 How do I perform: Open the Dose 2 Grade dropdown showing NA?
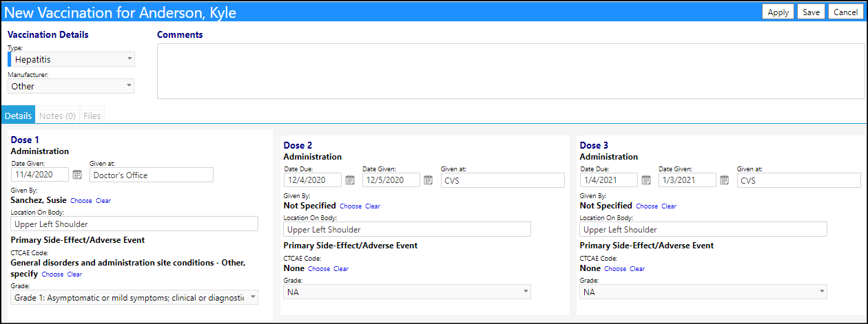pos(407,292)
